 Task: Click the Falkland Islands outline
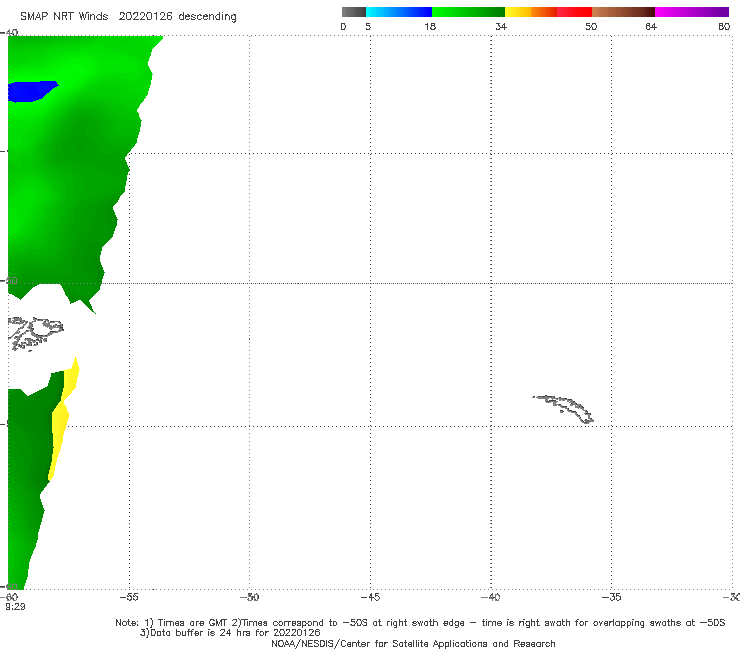point(35,333)
